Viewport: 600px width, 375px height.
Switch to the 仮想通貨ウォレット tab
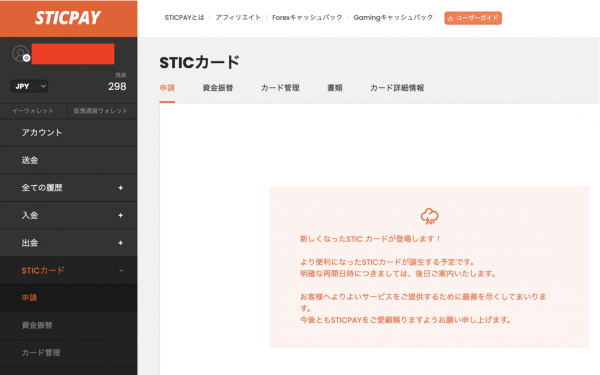(101, 111)
